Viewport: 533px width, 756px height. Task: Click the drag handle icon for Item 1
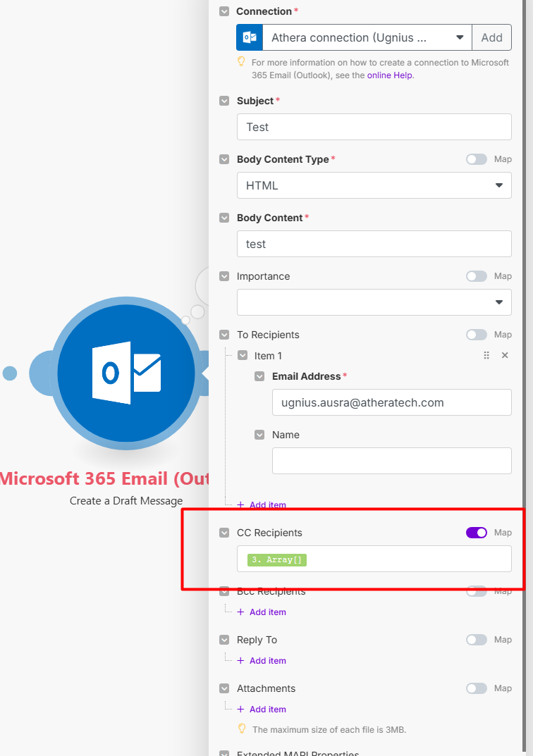486,355
